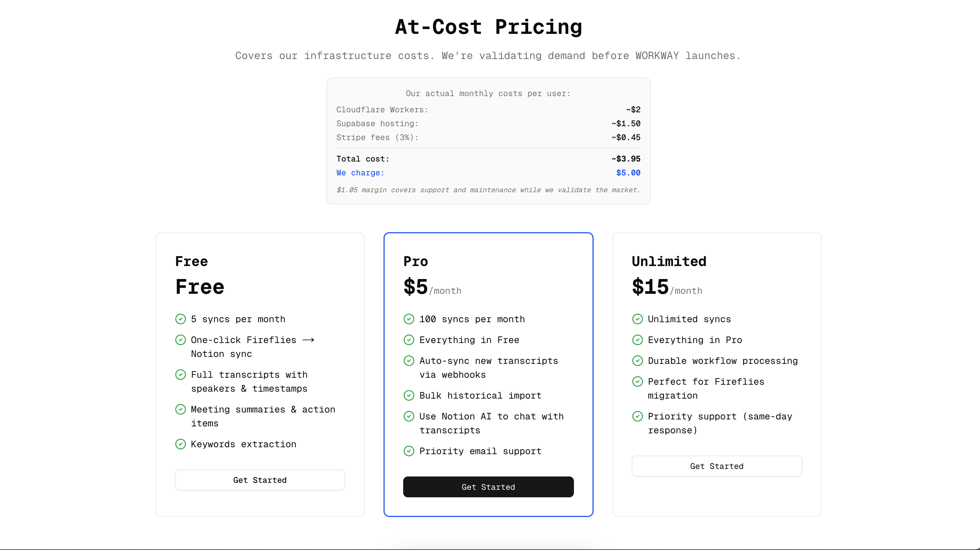The height and width of the screenshot is (550, 980).
Task: Click the Unlimited plan title
Action: click(x=669, y=261)
